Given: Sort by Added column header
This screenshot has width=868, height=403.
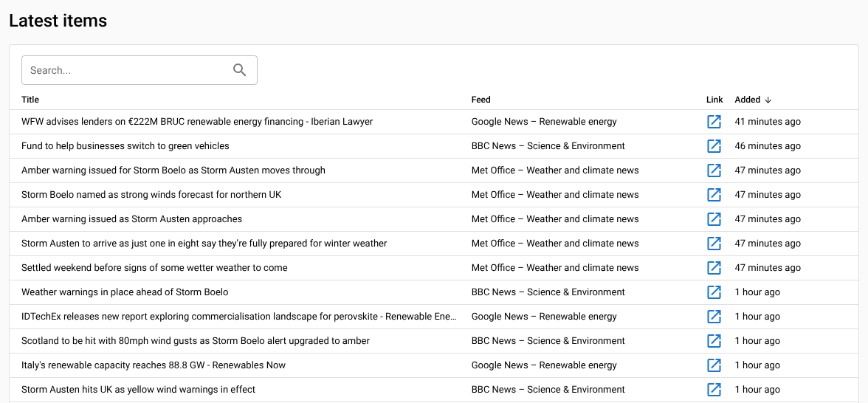Looking at the screenshot, I should [747, 100].
